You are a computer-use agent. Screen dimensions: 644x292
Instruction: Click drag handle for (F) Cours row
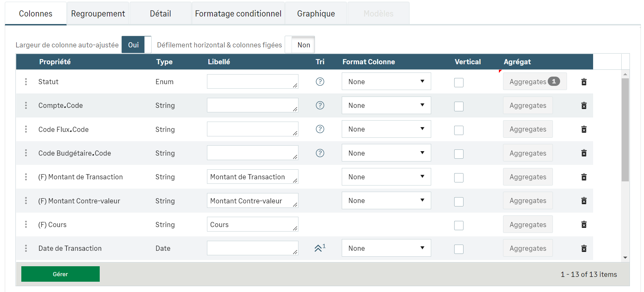26,224
